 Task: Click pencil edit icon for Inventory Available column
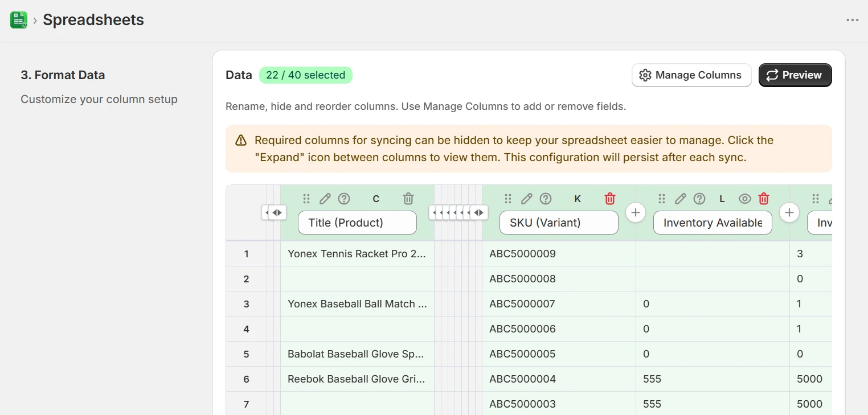pos(681,199)
